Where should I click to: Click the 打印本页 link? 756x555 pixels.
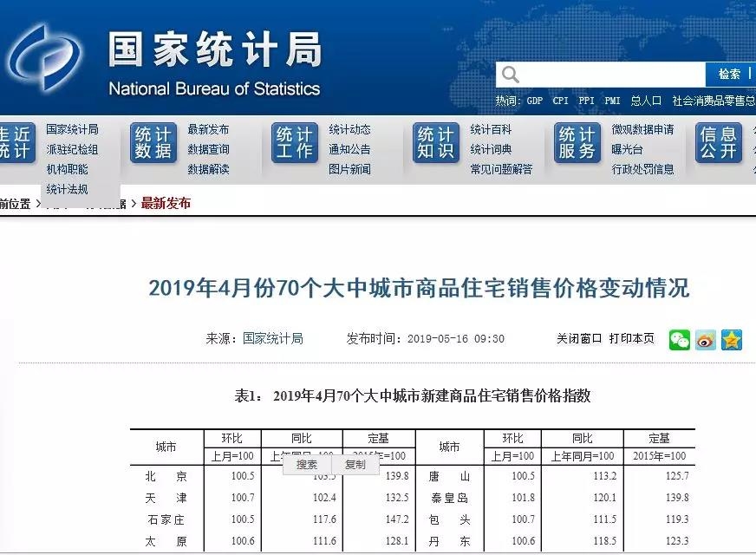click(632, 338)
